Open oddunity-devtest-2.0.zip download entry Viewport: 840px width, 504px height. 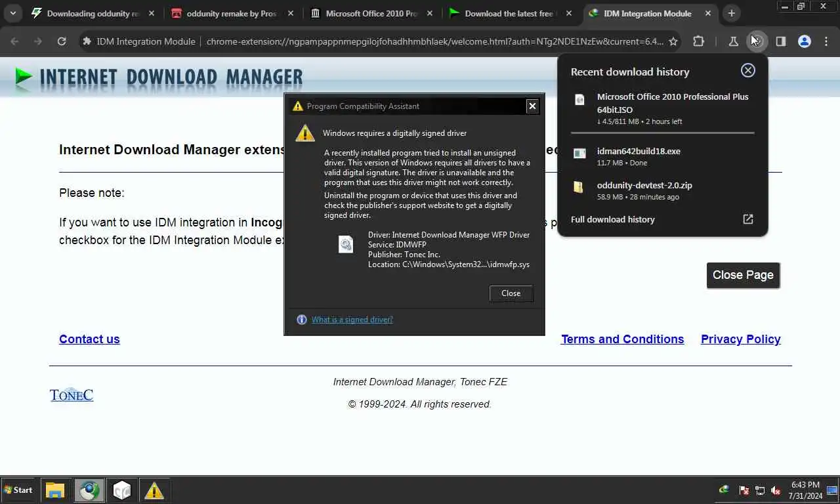tap(663, 190)
